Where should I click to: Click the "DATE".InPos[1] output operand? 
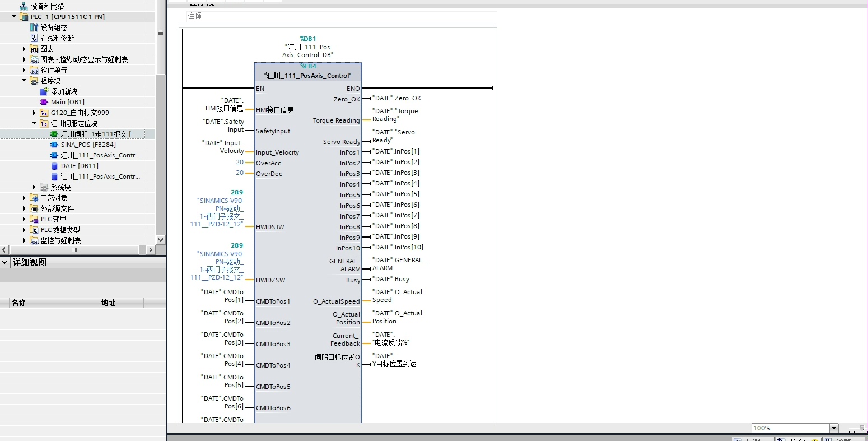click(x=395, y=151)
